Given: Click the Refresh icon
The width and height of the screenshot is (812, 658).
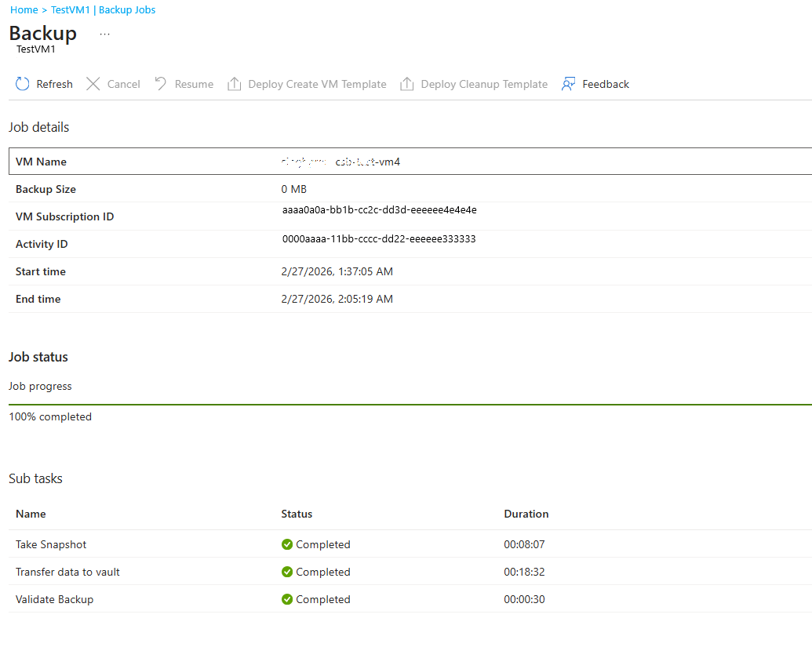Looking at the screenshot, I should pos(22,83).
